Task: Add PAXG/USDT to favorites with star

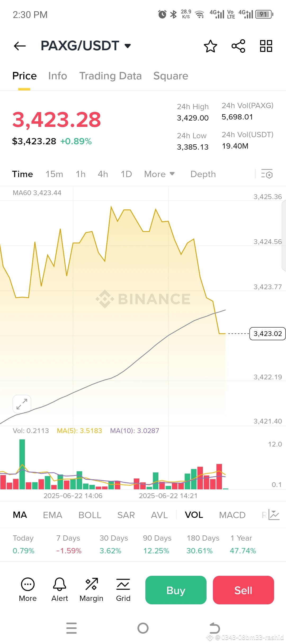Action: click(x=211, y=46)
